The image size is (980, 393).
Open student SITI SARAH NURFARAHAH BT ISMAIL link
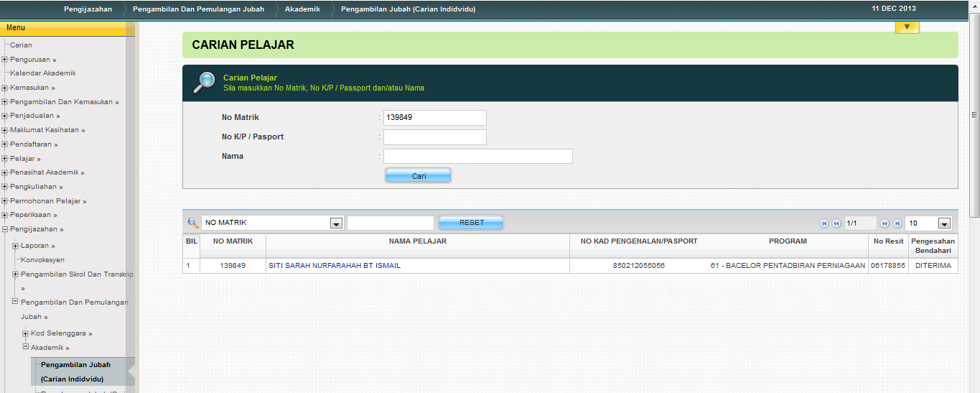(334, 266)
